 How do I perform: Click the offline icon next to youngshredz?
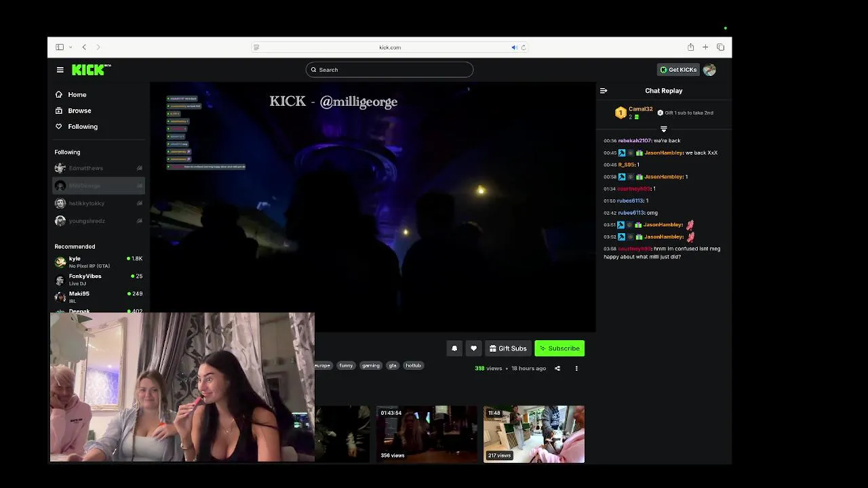point(140,221)
